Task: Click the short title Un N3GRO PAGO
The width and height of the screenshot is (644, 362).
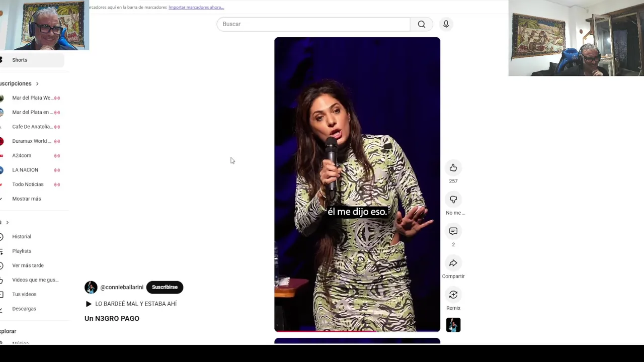Action: [112, 318]
